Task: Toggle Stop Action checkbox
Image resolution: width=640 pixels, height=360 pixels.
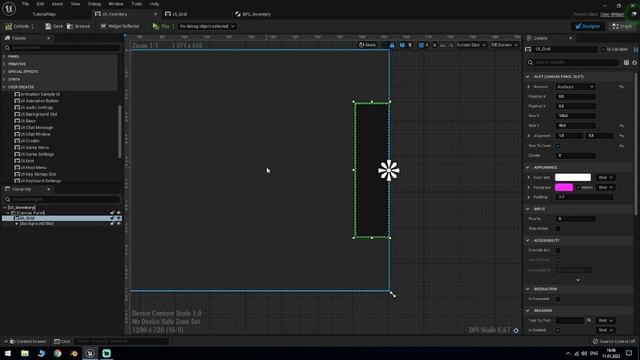Action: 558,229
